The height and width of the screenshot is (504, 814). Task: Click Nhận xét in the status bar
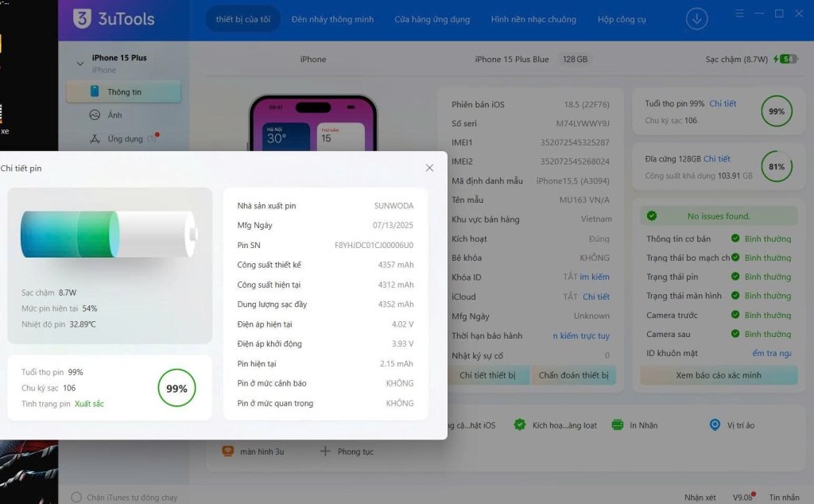pos(700,498)
